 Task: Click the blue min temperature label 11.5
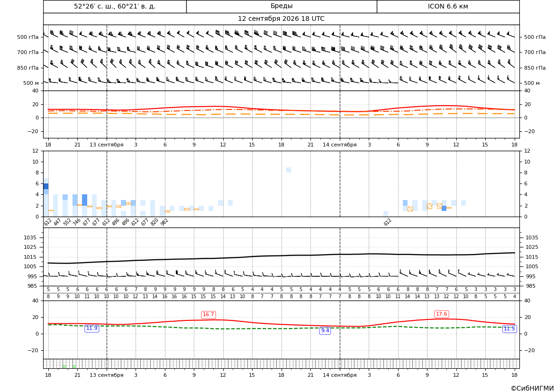[x=509, y=329]
